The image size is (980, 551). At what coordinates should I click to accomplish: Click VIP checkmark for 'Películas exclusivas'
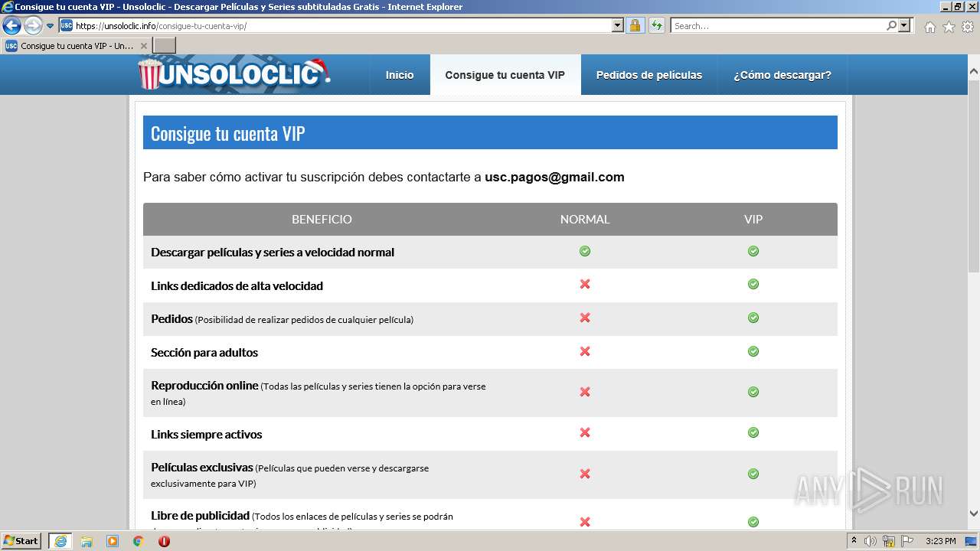tap(753, 474)
